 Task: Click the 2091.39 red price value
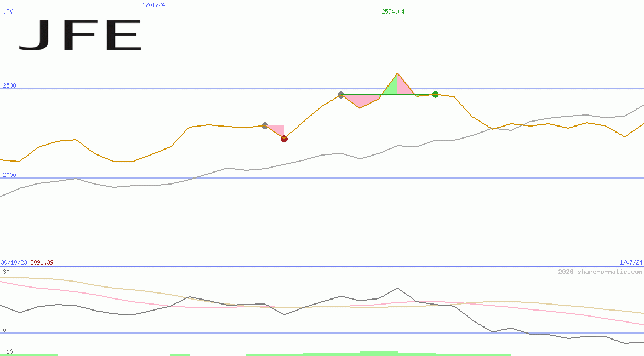[x=42, y=262]
